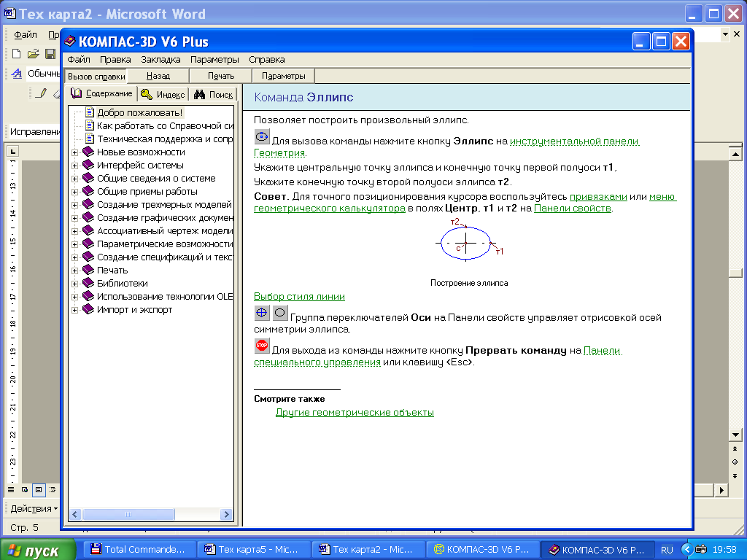Screen dimensions: 747x560
Task: Expand the Ассоциативный чертеж модели topic
Action: tap(75, 231)
